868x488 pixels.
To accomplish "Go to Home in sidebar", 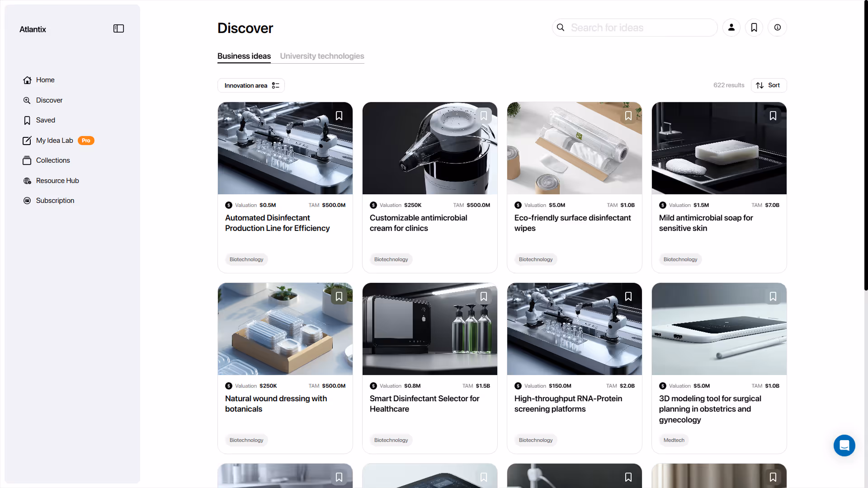I will [45, 80].
